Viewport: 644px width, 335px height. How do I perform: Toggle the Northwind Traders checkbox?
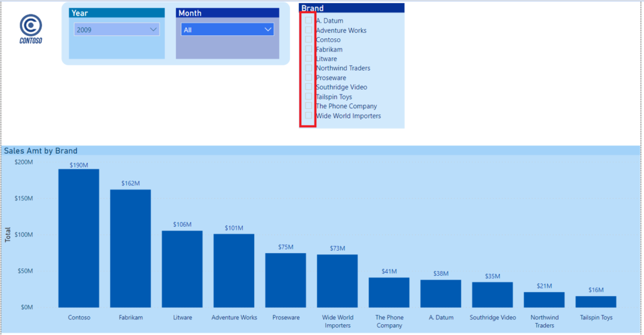click(x=308, y=68)
